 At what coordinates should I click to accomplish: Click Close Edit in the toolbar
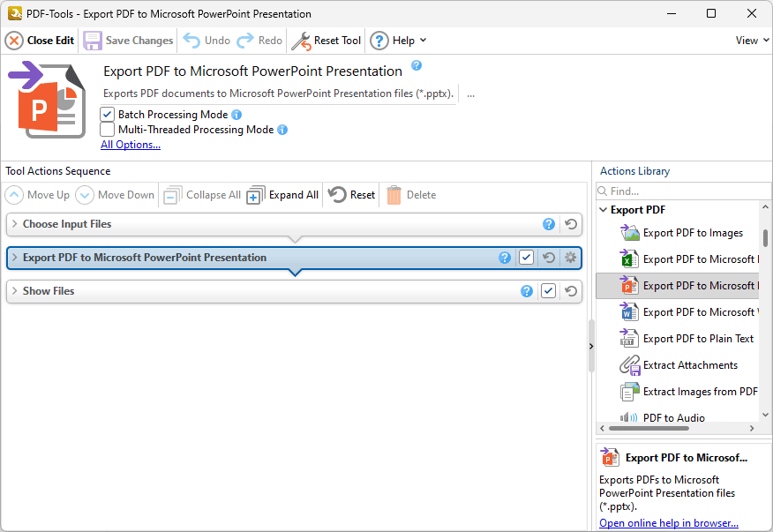point(40,41)
